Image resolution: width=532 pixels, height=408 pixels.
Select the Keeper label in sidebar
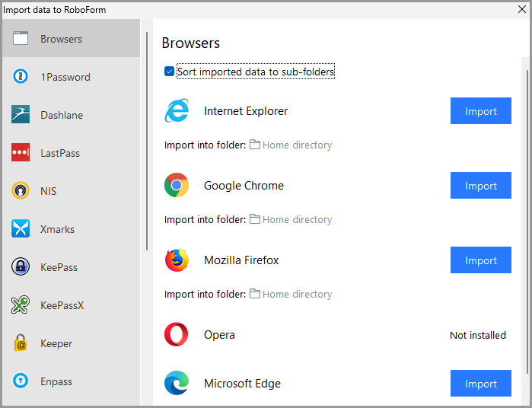click(x=56, y=343)
